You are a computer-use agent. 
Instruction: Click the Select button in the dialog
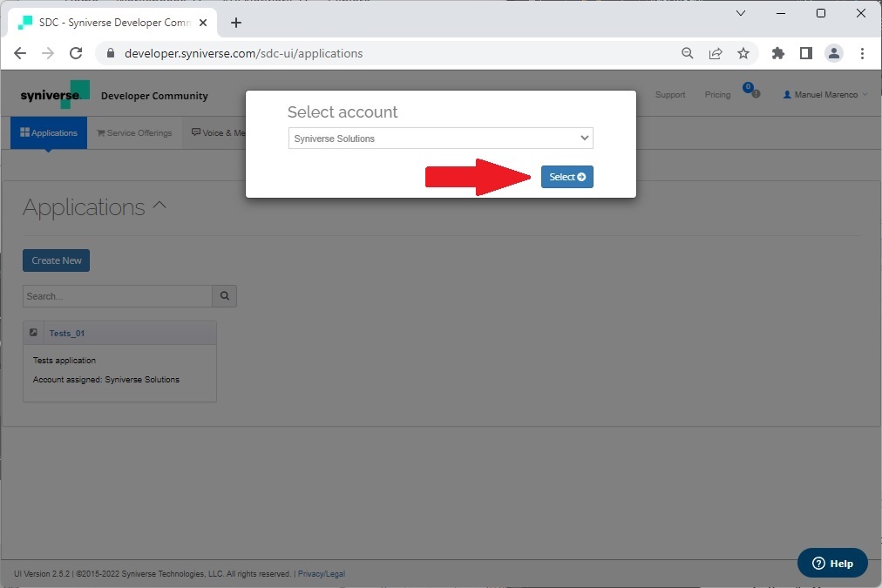[x=567, y=177]
